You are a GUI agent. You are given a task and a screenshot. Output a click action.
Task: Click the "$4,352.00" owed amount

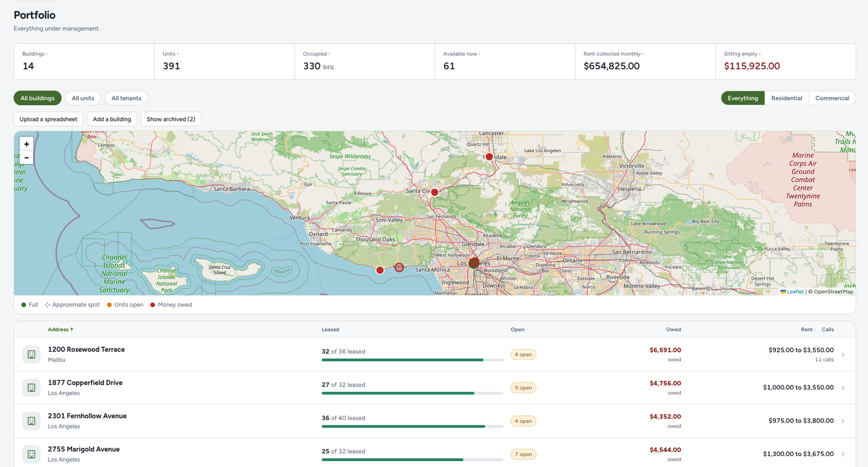pos(665,416)
